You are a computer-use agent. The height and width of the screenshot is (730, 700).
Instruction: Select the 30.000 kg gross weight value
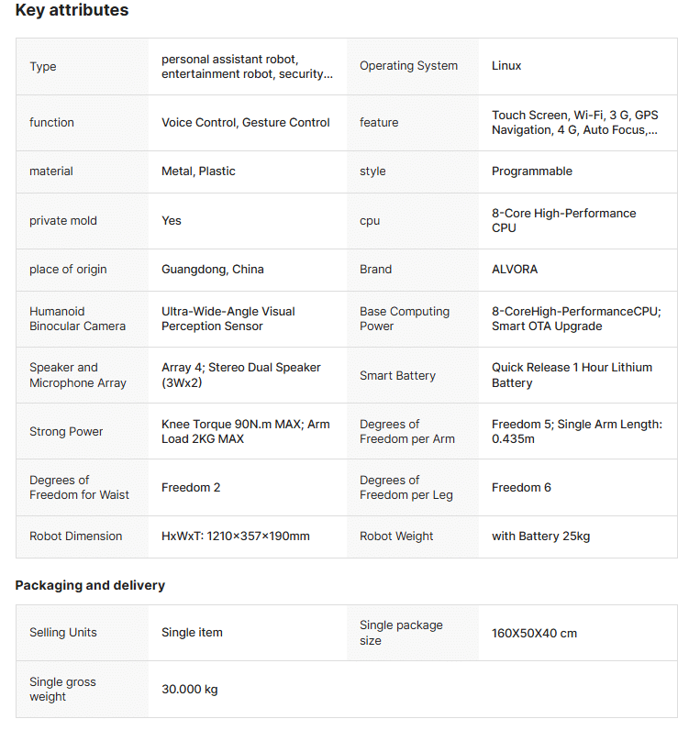(189, 689)
